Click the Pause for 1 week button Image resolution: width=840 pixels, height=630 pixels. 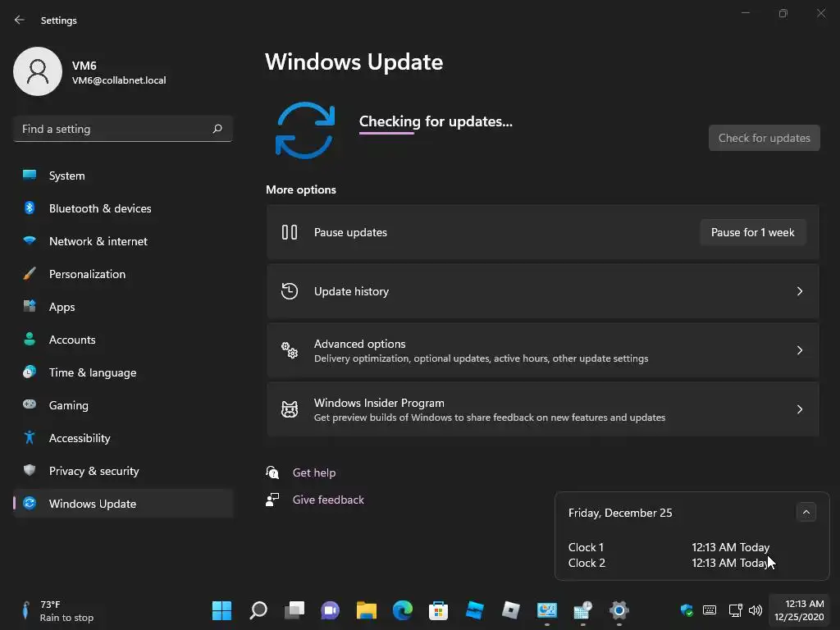pyautogui.click(x=753, y=232)
